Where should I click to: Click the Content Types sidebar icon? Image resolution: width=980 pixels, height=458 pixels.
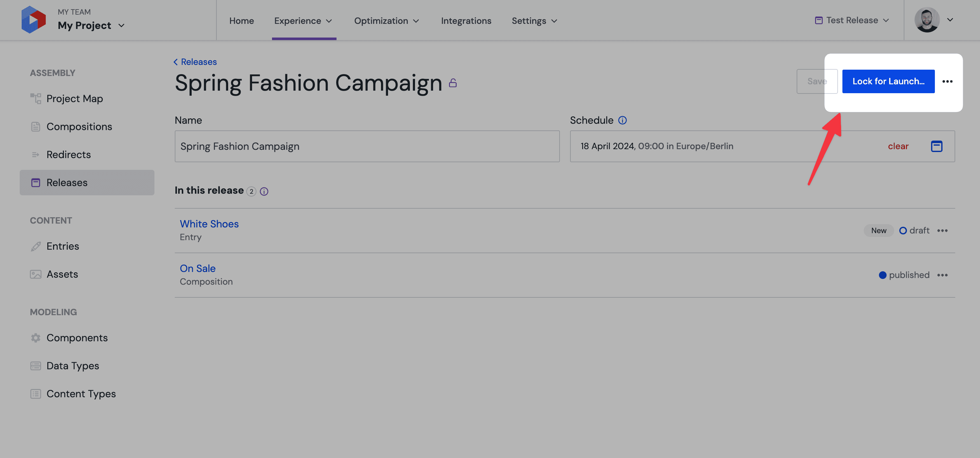pos(36,393)
